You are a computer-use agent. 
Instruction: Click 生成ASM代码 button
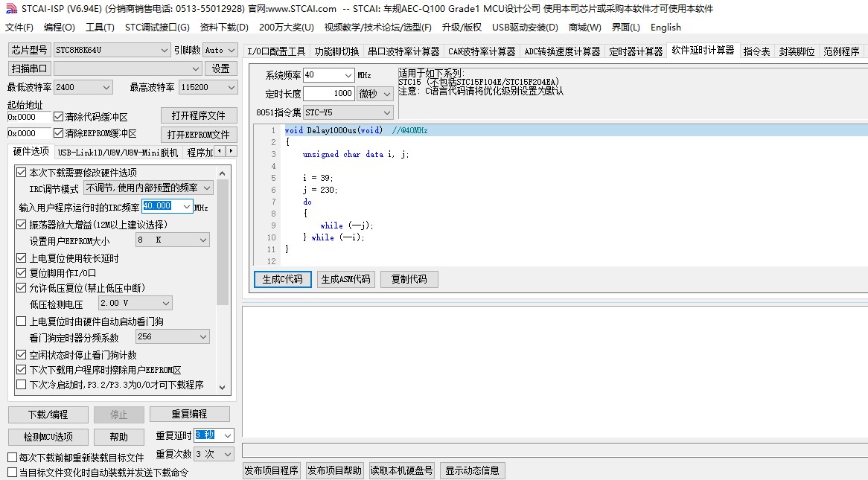[x=345, y=280]
